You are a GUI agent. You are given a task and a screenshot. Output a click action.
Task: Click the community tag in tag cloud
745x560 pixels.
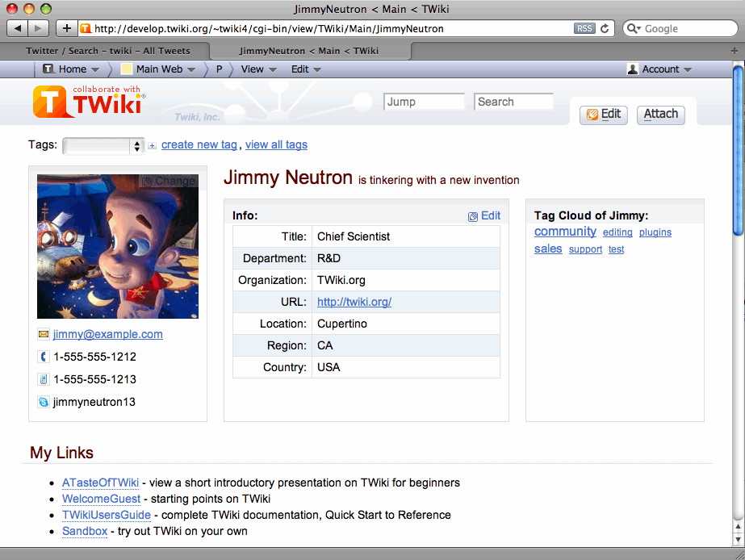[565, 232]
